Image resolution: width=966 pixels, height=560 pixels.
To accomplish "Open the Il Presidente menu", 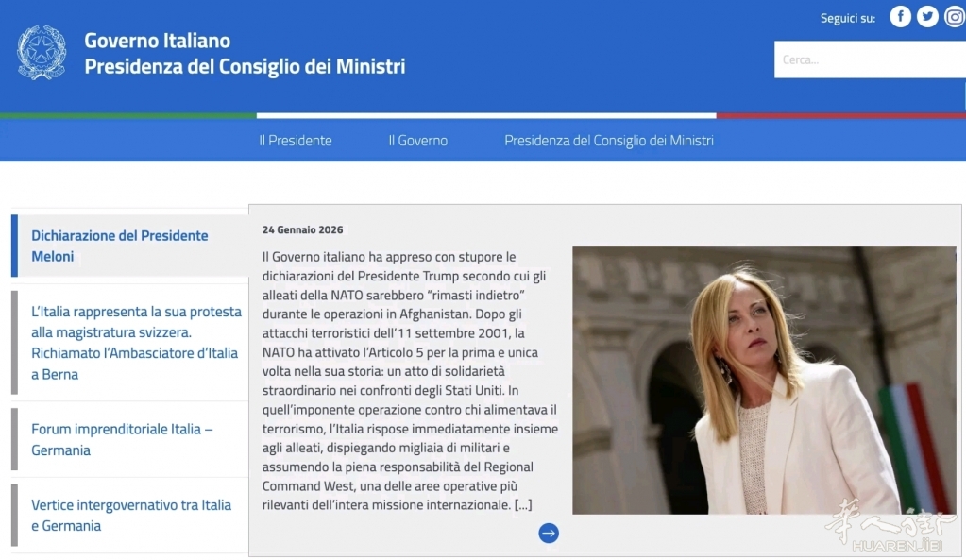I will pos(296,141).
